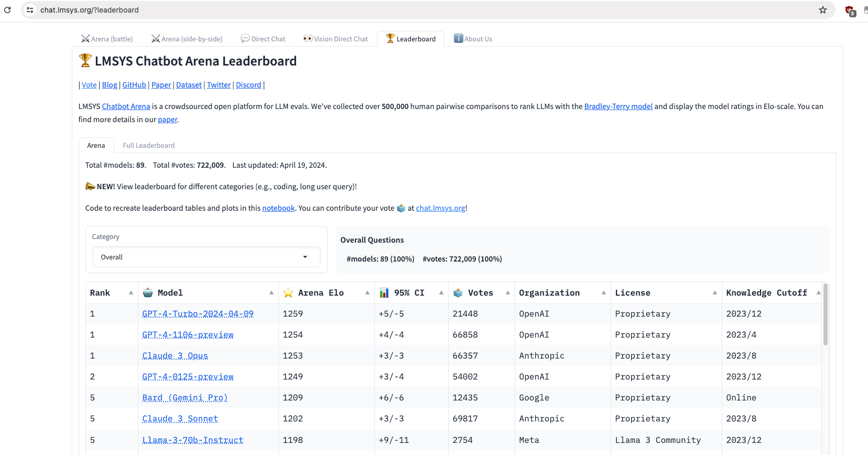The width and height of the screenshot is (868, 455).
Task: Expand the Category dropdown showing Overall
Action: (x=206, y=257)
